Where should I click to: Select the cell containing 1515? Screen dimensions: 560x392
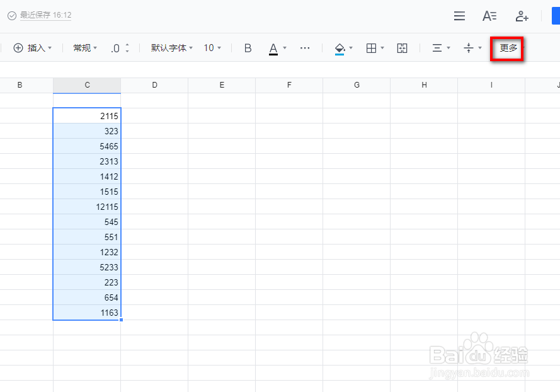pos(87,192)
